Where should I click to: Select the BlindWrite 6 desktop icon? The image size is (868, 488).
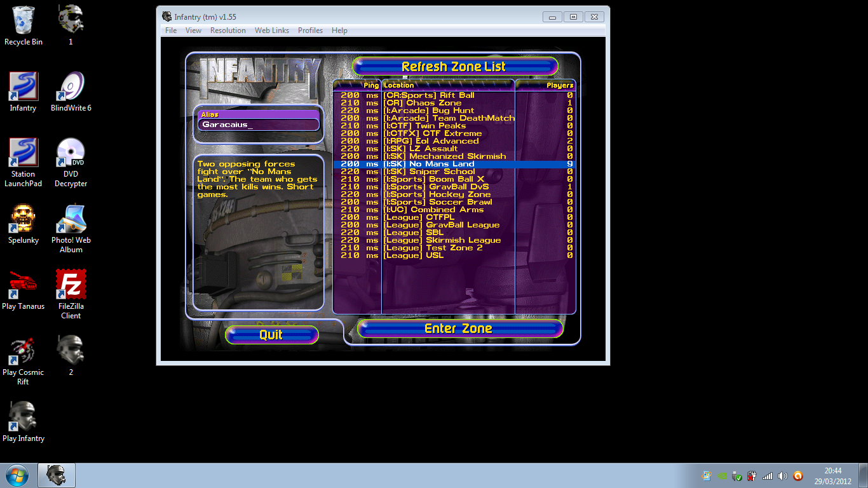[71, 87]
